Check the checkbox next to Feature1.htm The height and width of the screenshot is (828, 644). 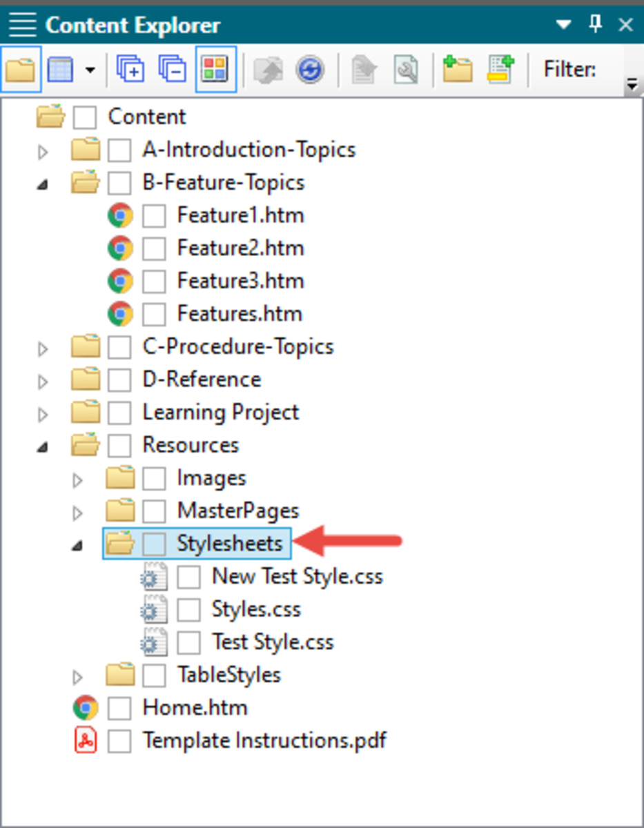tap(153, 215)
